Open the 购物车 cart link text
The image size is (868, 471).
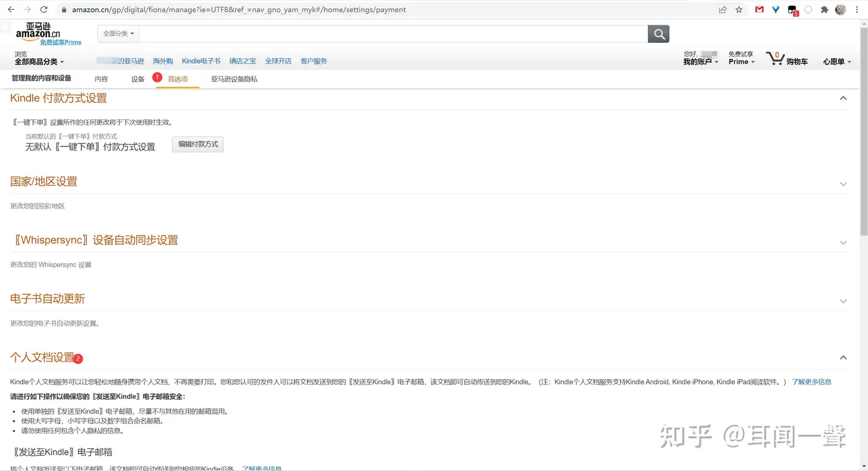(x=797, y=61)
